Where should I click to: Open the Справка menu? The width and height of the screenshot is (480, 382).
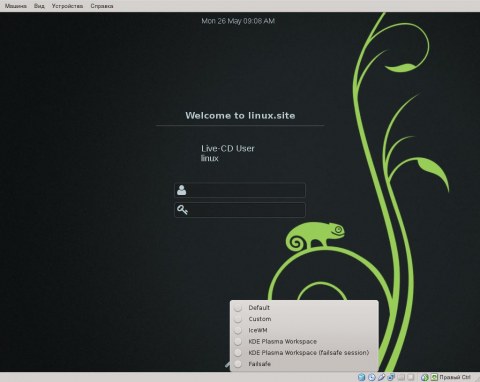[102, 6]
